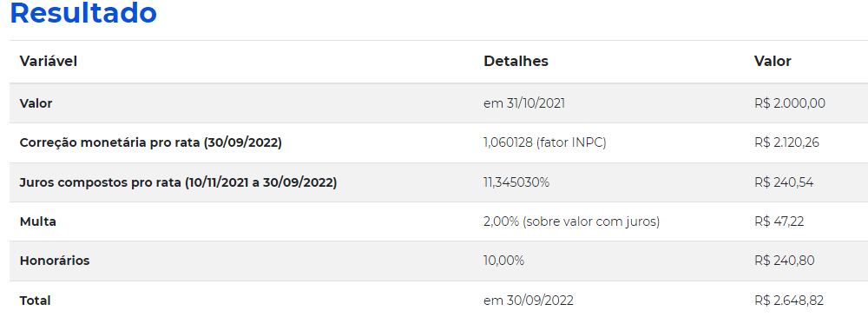Image resolution: width=868 pixels, height=324 pixels.
Task: Click the 1,060128 fator INPC text
Action: 545,143
